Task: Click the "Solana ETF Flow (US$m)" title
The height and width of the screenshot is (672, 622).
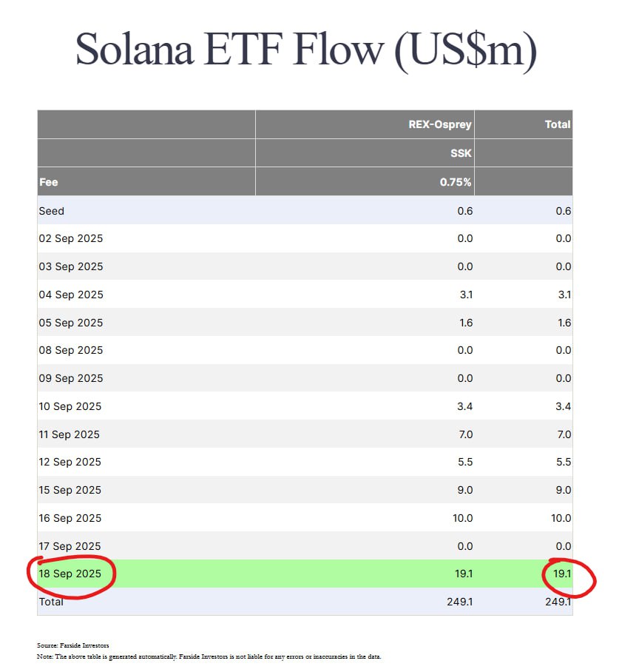Action: click(x=306, y=50)
